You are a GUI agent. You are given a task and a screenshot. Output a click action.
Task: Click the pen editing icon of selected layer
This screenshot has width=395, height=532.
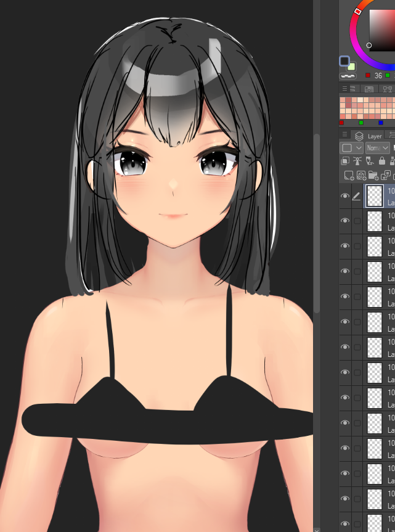pyautogui.click(x=356, y=196)
